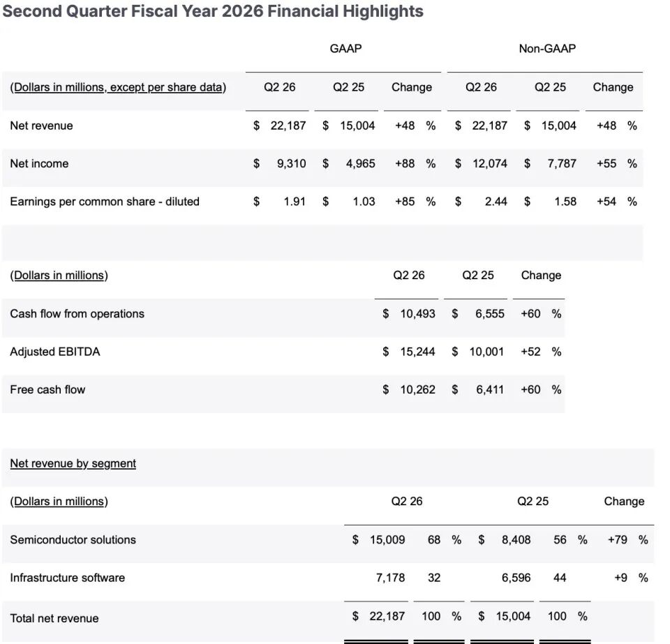Image resolution: width=670 pixels, height=644 pixels.
Task: Click the 'Free cash flow' row label
Action: 48,389
